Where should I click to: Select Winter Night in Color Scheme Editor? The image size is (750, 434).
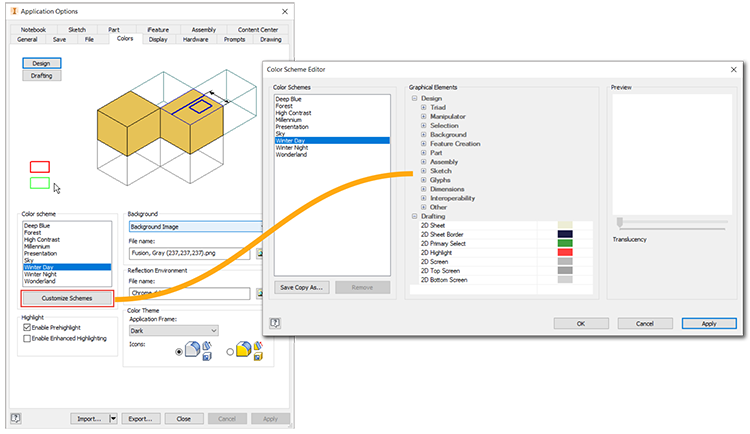coord(332,148)
